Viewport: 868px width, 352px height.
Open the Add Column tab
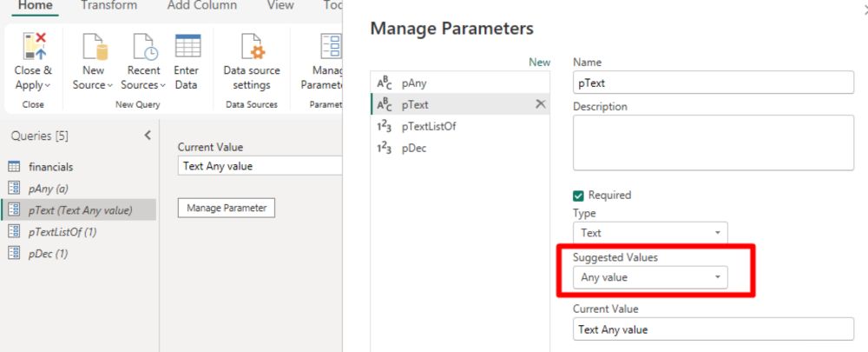[201, 5]
